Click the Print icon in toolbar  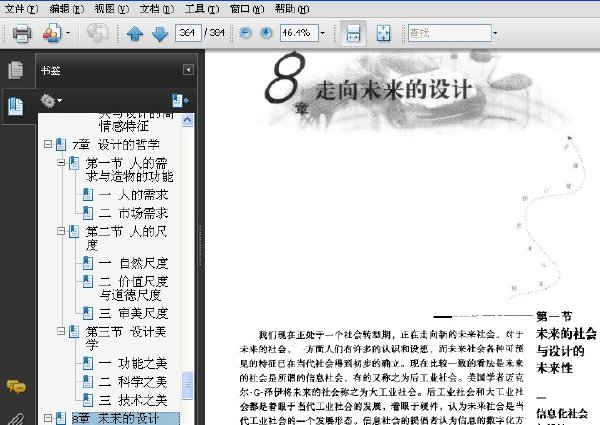pos(21,33)
